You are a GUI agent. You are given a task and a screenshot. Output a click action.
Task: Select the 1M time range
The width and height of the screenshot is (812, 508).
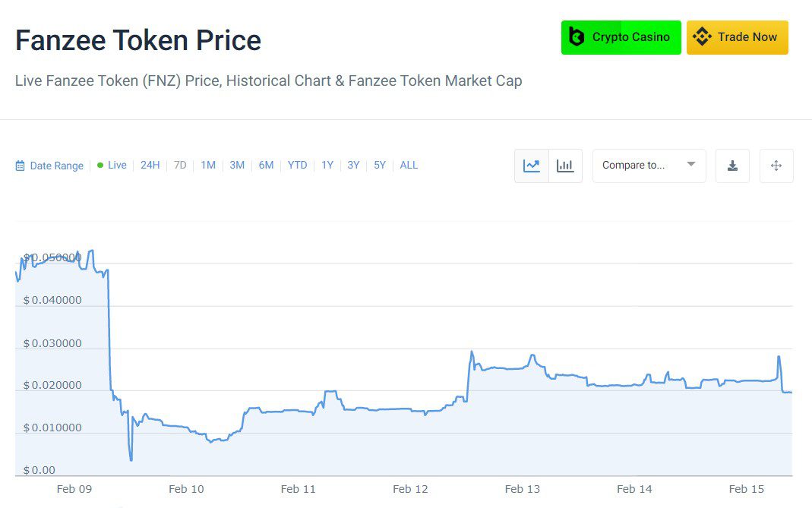coord(208,166)
